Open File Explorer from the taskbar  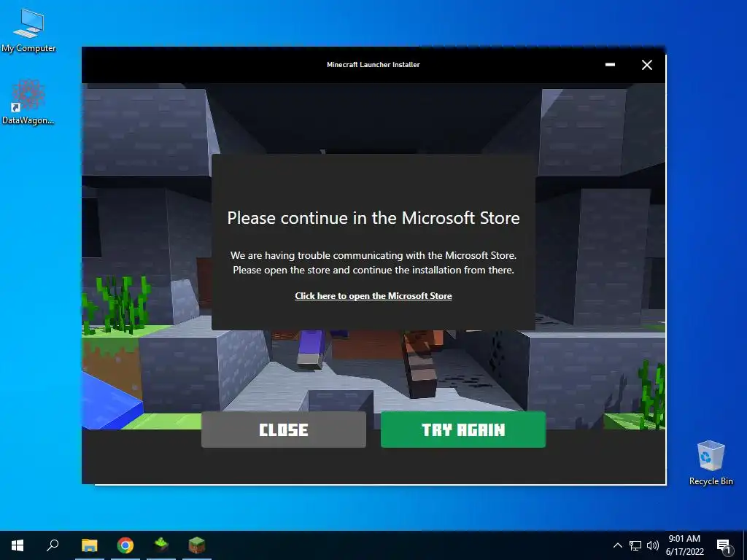pyautogui.click(x=90, y=545)
